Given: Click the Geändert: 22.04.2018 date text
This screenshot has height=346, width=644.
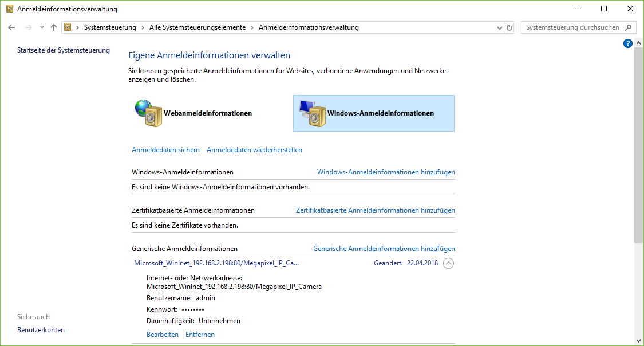Looking at the screenshot, I should [406, 263].
